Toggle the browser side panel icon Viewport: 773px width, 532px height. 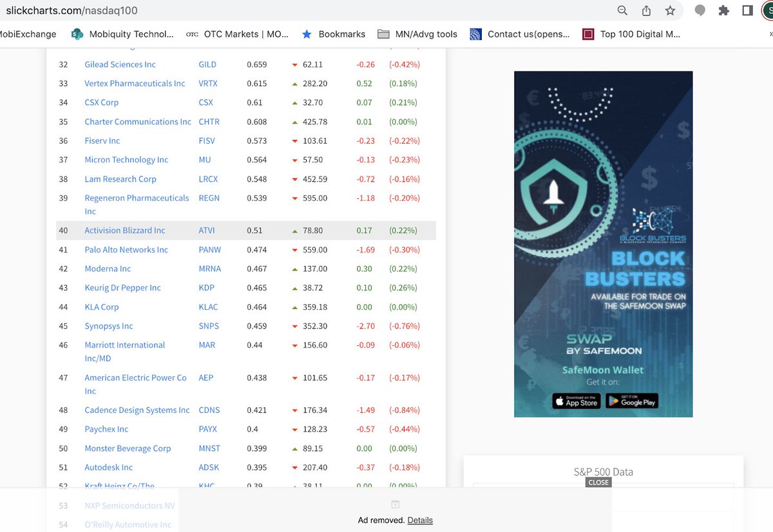pos(747,10)
